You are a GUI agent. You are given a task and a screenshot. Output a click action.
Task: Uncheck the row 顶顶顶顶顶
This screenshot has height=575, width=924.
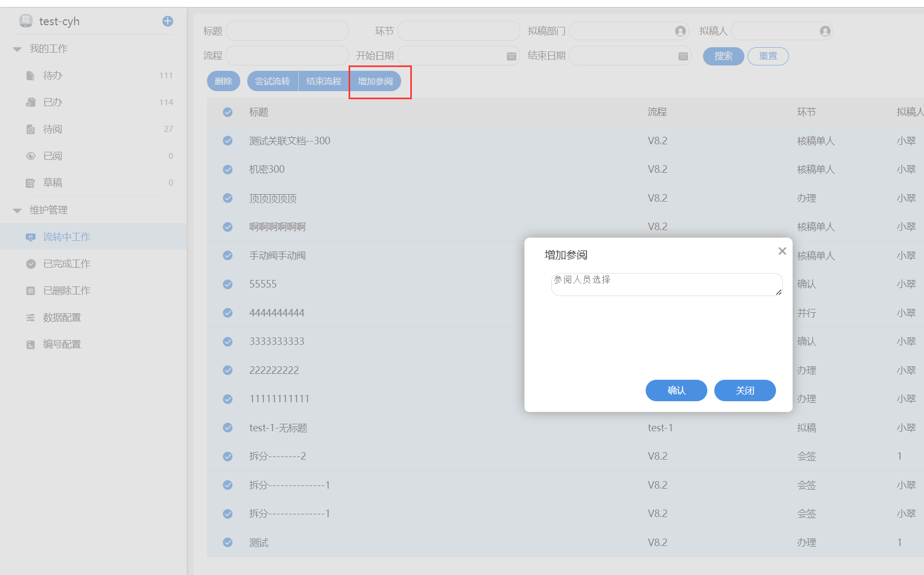point(228,198)
